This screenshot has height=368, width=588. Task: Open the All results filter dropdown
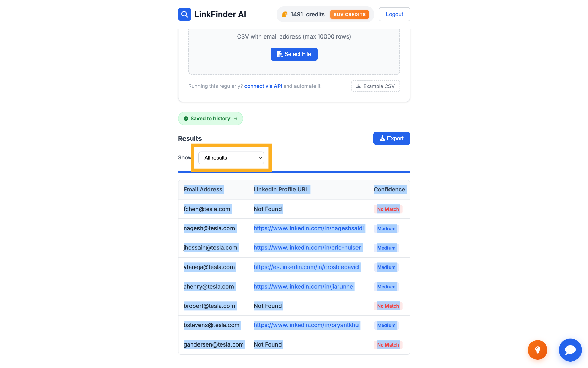pos(231,158)
